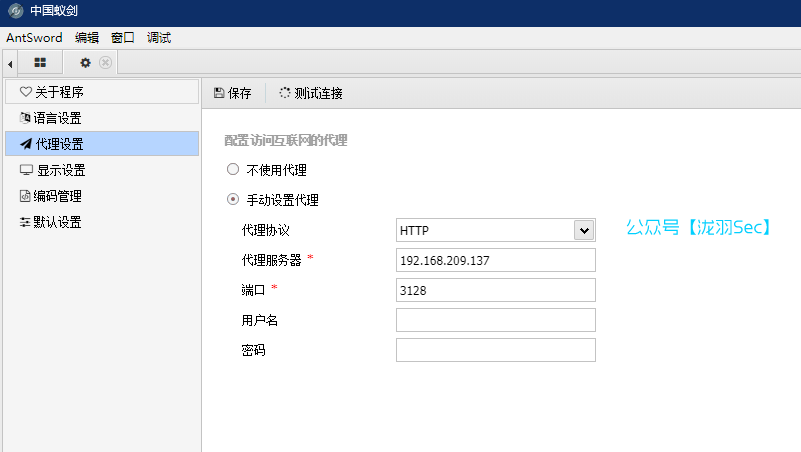The image size is (801, 452).
Task: Open the 窗口 menu
Action: coord(123,38)
